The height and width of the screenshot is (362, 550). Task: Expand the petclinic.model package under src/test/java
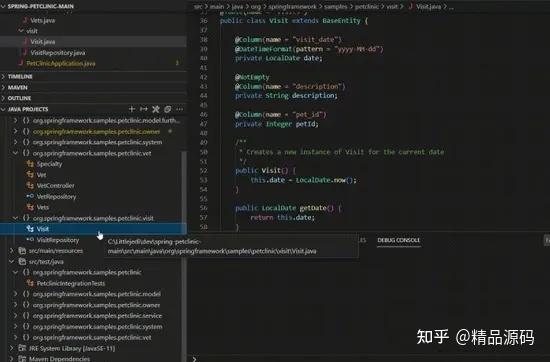pos(15,294)
